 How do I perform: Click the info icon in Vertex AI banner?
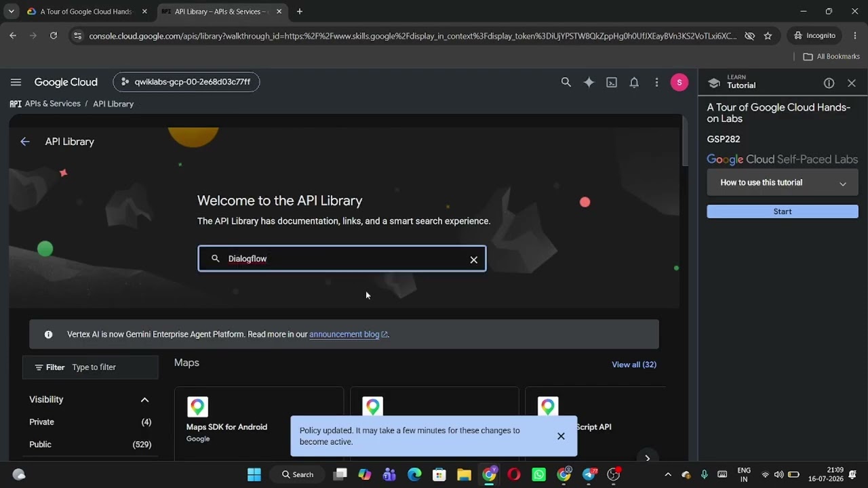48,334
